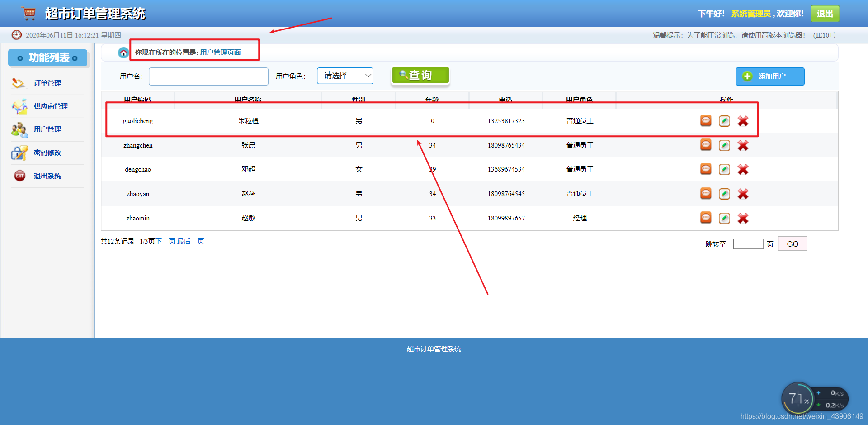868x425 pixels.
Task: Edit user zhangchen with pencil icon
Action: [724, 145]
